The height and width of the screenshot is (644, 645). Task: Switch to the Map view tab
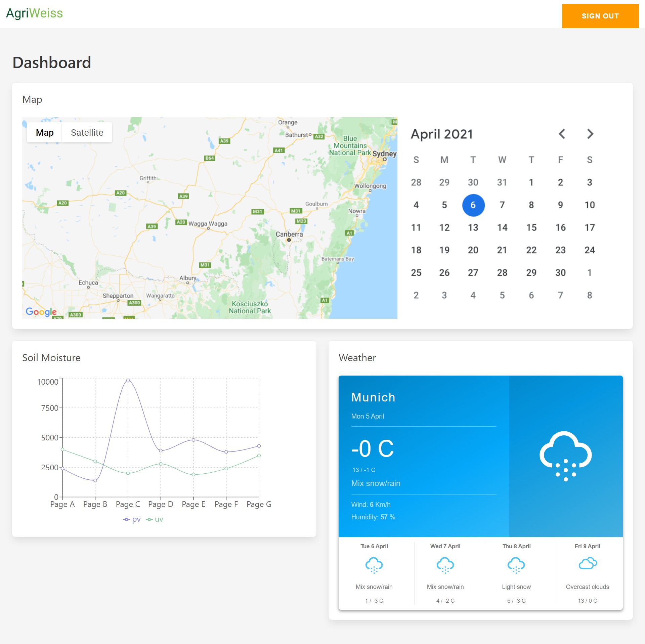point(45,133)
